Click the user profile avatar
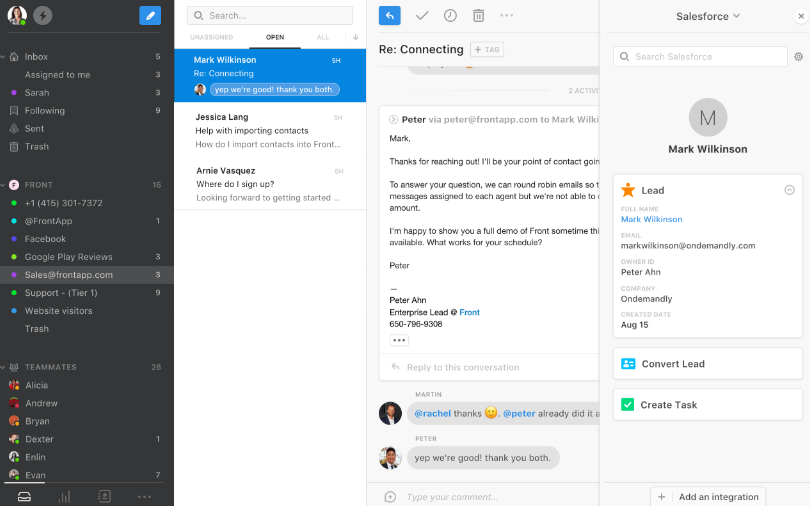Viewport: 810px width, 506px height. pos(17,15)
